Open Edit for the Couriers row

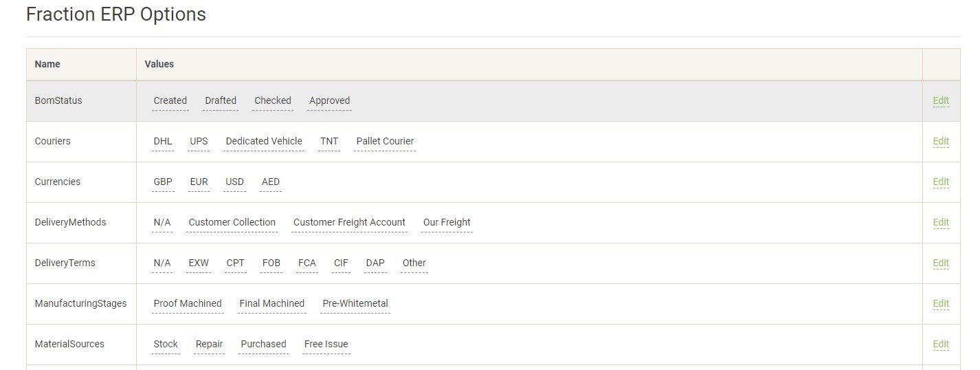click(940, 141)
